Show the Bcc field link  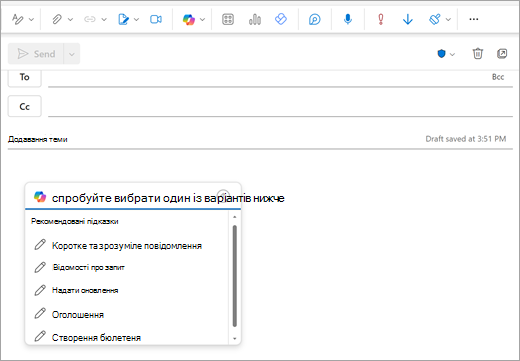(x=498, y=77)
